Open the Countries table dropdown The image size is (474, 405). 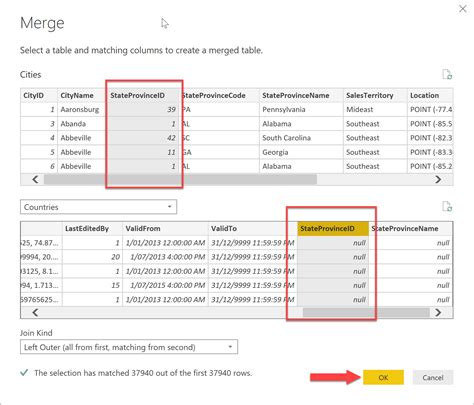[98, 207]
